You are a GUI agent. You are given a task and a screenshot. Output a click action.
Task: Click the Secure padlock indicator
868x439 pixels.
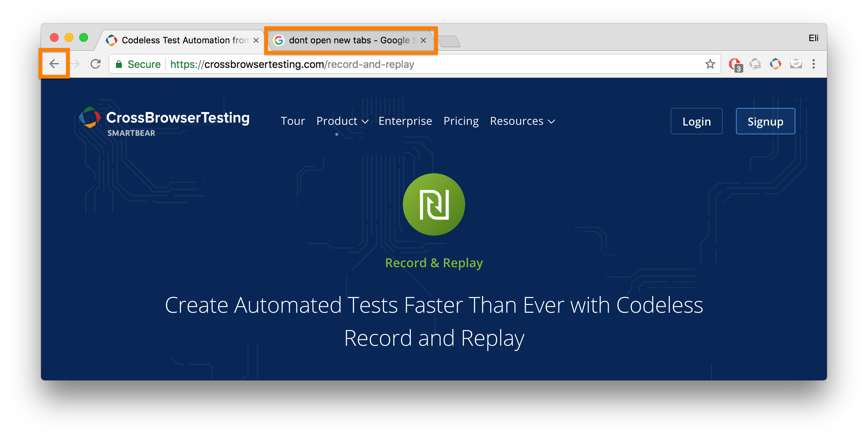coord(119,64)
